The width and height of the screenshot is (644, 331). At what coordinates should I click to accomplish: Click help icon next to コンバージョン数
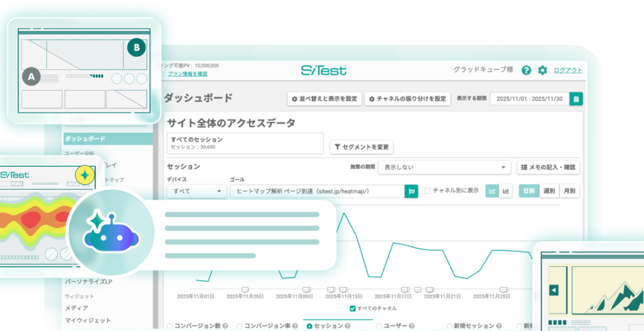225,326
